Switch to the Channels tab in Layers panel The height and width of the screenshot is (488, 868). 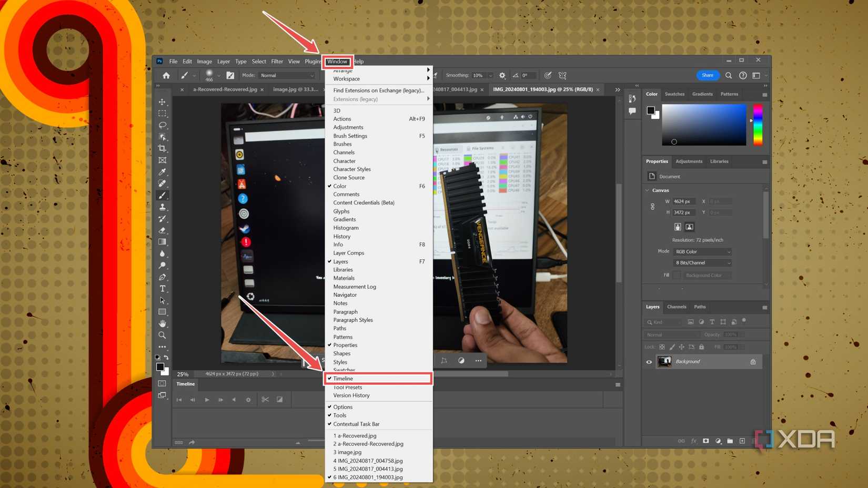pos(677,307)
